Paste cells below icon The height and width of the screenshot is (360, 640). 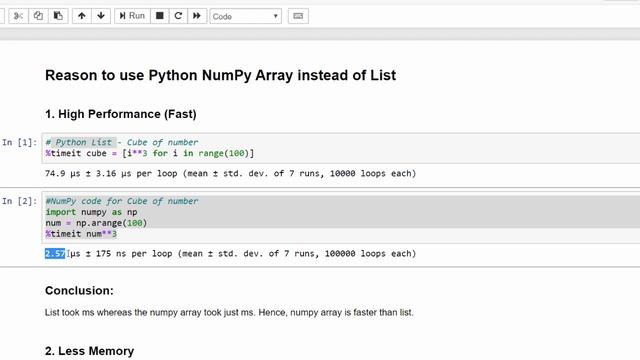pos(58,16)
